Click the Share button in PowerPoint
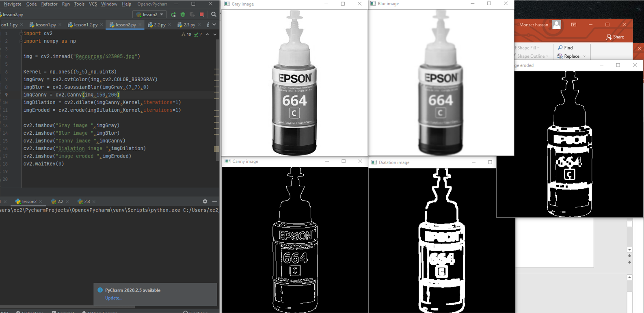Screen dimensions: 644x313 click(615, 37)
